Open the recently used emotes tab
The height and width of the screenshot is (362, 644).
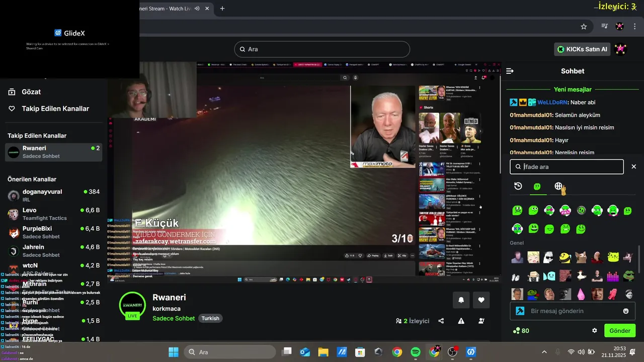(518, 186)
